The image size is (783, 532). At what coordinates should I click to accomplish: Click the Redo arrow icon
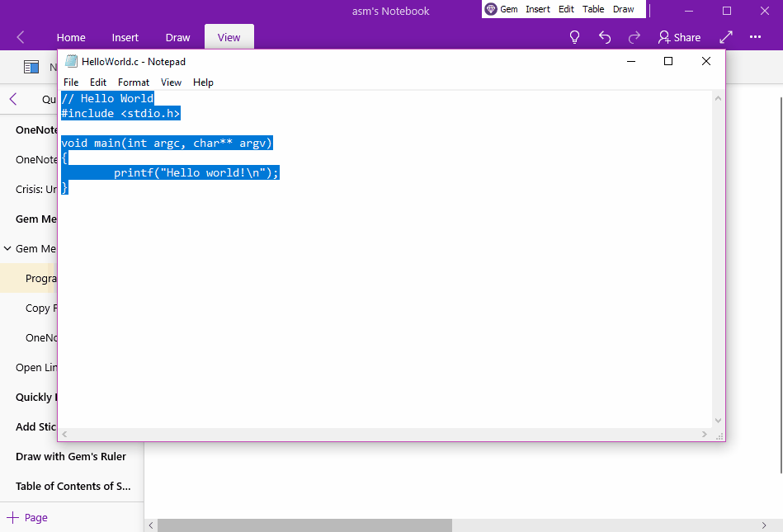pos(634,37)
